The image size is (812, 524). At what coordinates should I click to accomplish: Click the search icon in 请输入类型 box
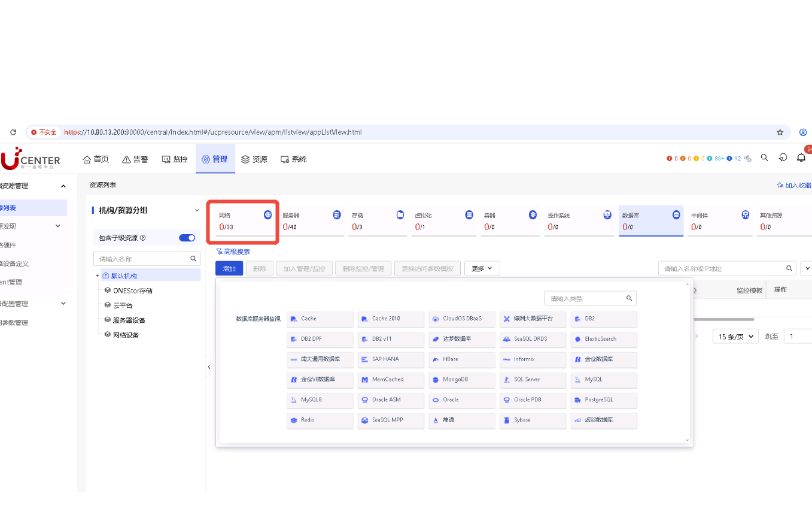coord(629,298)
